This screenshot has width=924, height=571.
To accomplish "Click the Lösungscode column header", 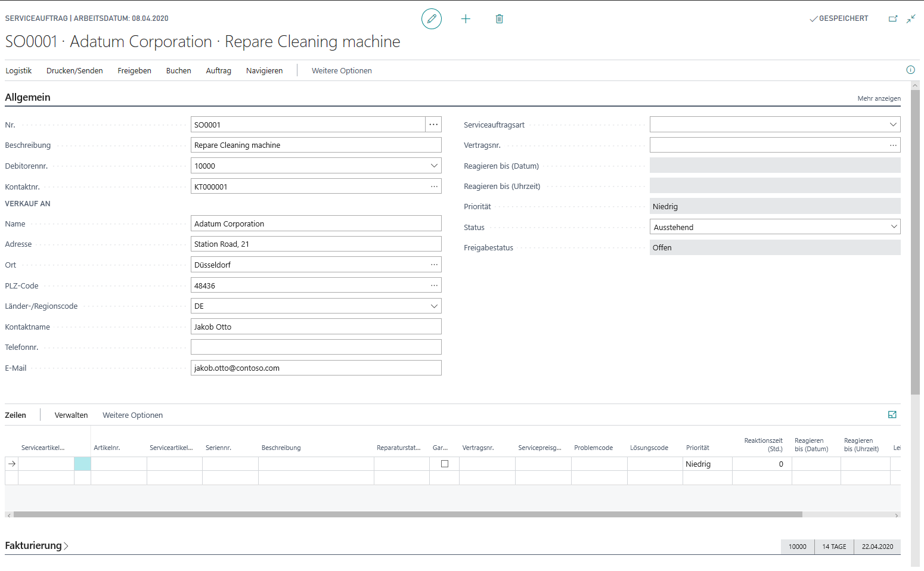I will (x=649, y=448).
